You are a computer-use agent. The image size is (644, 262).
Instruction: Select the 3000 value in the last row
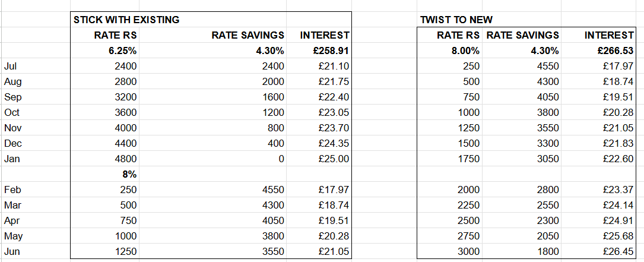point(450,251)
